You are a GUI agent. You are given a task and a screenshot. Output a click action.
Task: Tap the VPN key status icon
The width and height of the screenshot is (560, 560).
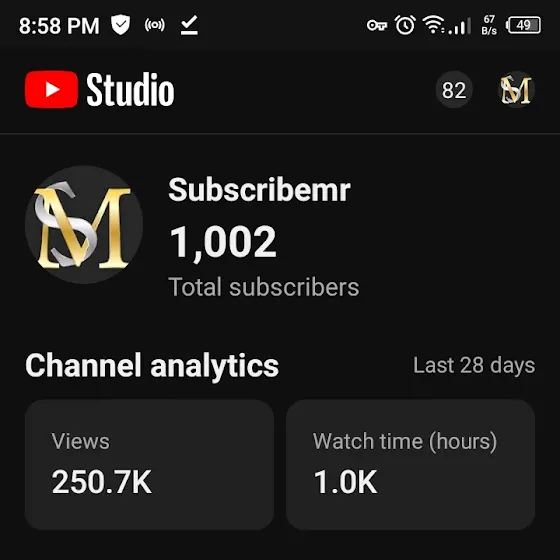[377, 26]
